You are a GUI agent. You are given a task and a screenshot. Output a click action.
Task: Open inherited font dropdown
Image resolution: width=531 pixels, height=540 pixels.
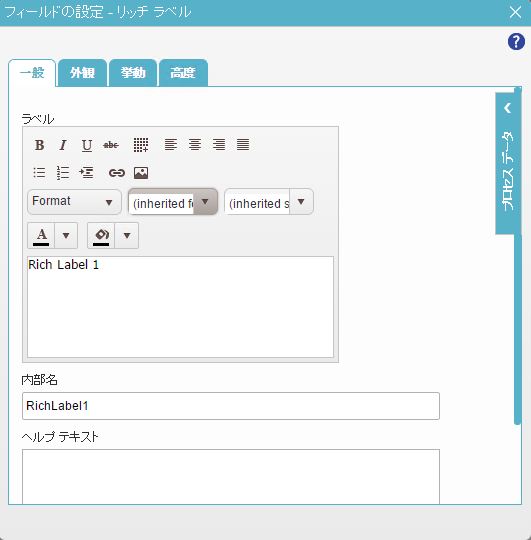[x=173, y=201]
